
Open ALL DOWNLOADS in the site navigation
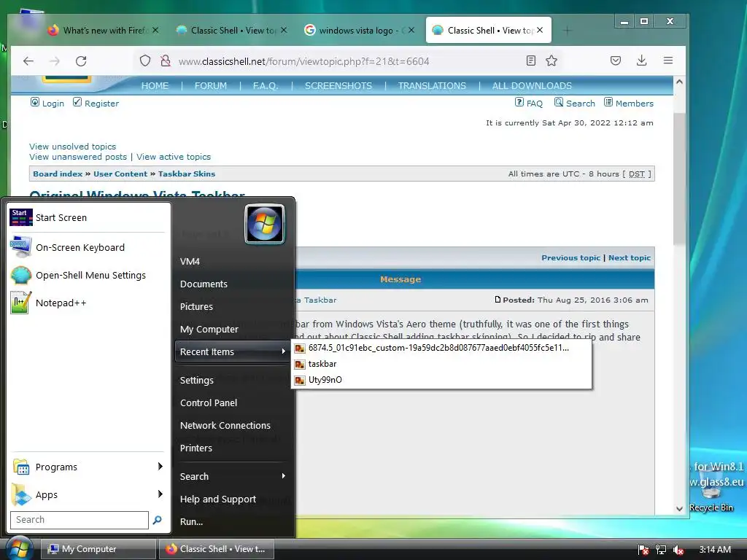click(532, 86)
